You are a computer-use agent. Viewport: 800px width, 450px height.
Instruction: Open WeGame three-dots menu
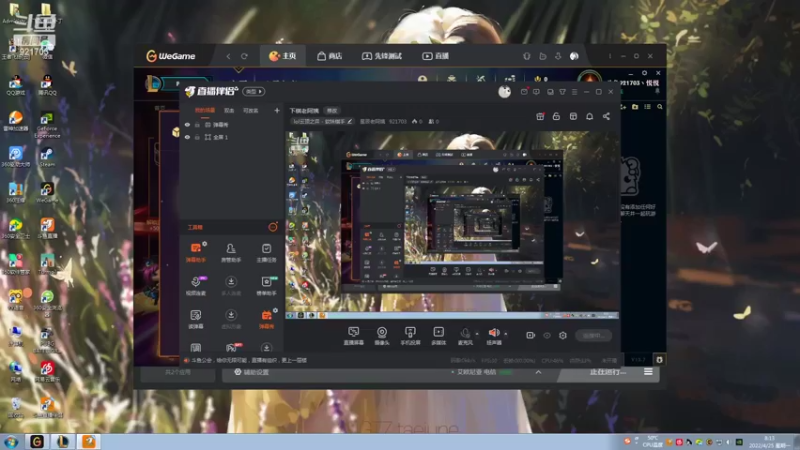pyautogui.click(x=610, y=56)
